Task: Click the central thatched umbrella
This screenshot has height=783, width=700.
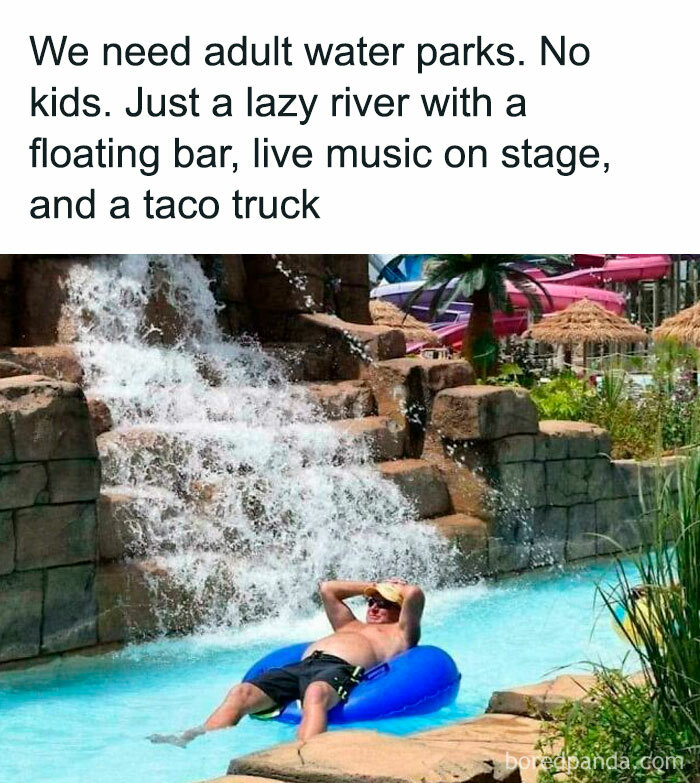Action: pos(585,323)
